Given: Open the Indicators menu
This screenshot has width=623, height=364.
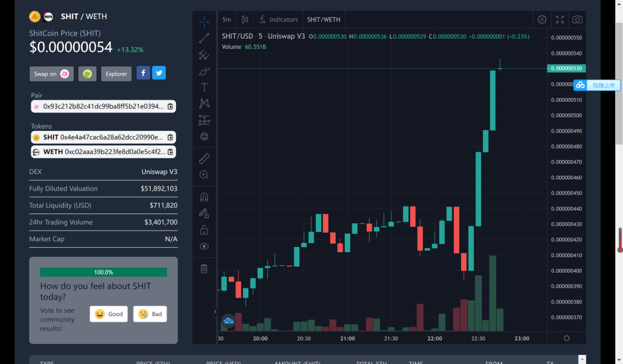Looking at the screenshot, I should 279,19.
